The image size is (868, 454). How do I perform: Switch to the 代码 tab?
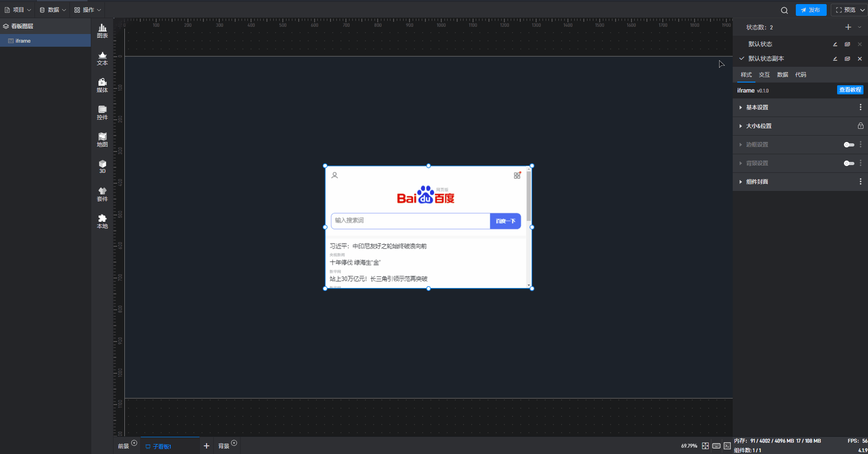click(x=800, y=75)
